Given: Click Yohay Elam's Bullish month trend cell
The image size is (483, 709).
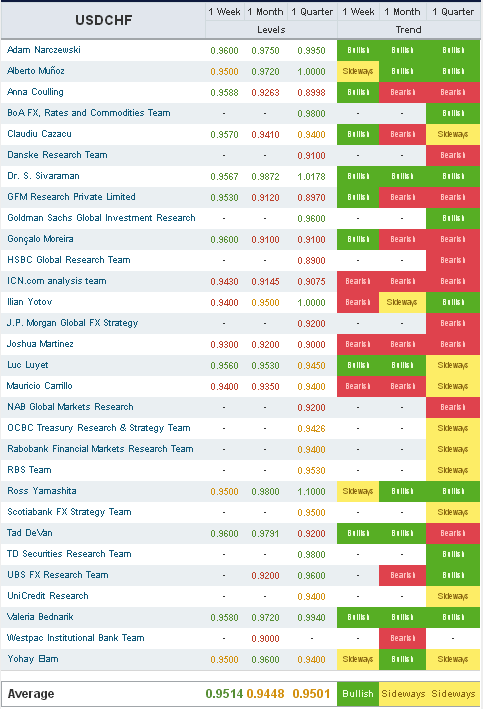Looking at the screenshot, I should point(402,659).
